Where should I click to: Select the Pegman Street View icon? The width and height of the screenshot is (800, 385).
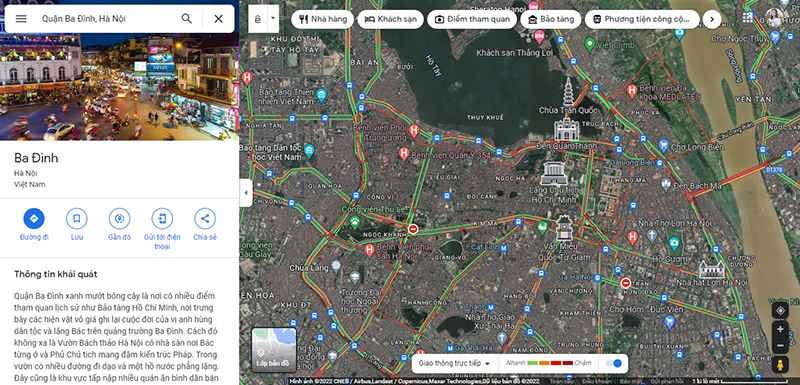[780, 365]
